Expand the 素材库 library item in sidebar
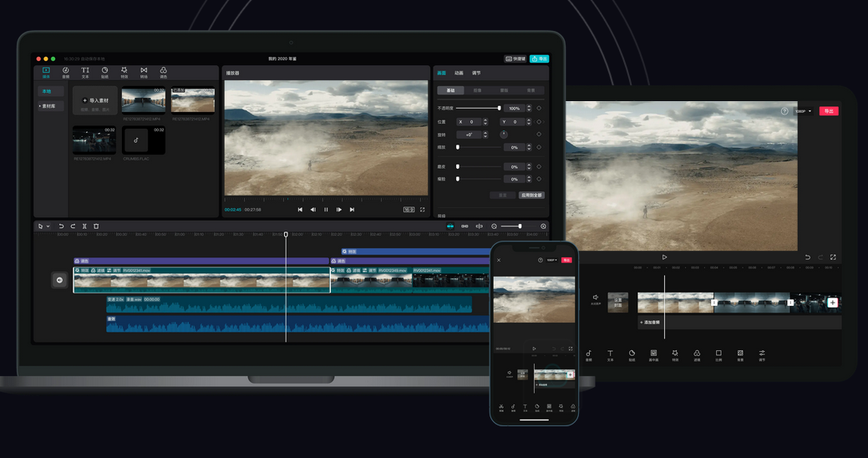The image size is (868, 458). coord(48,106)
